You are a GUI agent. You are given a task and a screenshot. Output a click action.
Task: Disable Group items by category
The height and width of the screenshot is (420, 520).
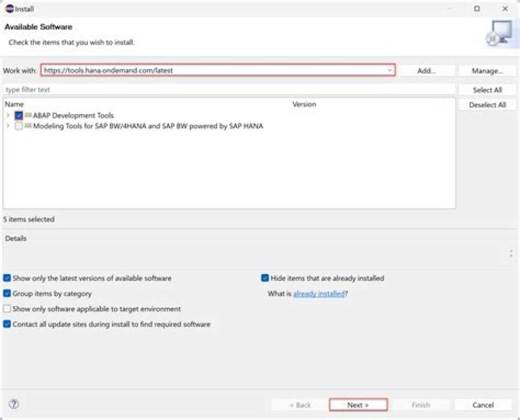coord(7,294)
